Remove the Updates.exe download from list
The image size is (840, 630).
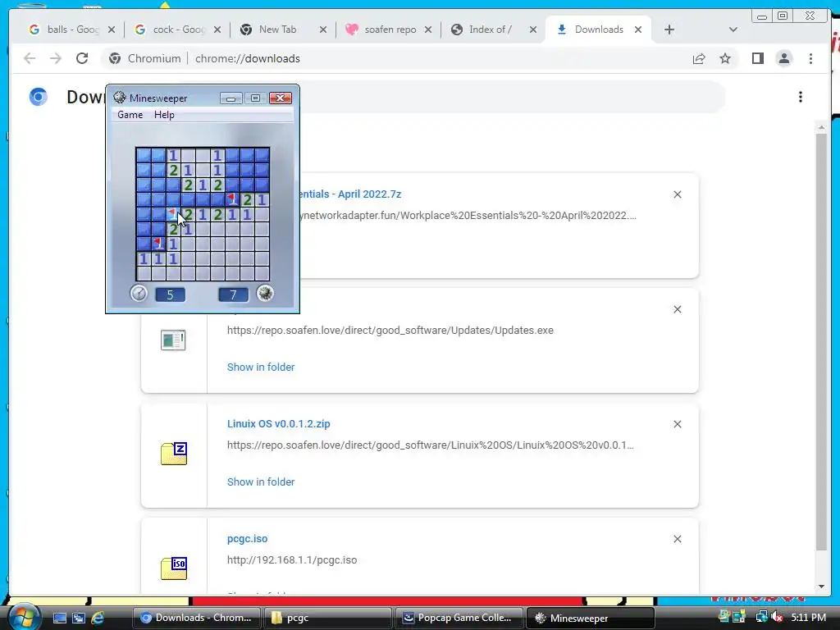[677, 309]
